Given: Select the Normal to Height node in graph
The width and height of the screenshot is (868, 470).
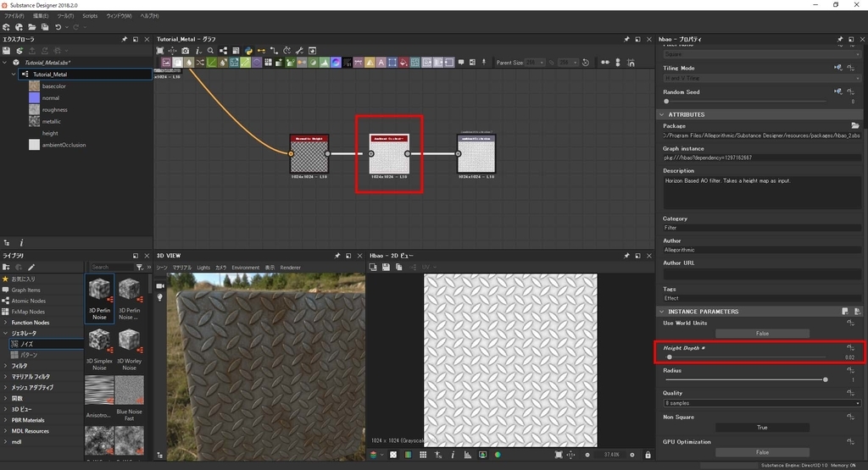Looking at the screenshot, I should pos(309,154).
